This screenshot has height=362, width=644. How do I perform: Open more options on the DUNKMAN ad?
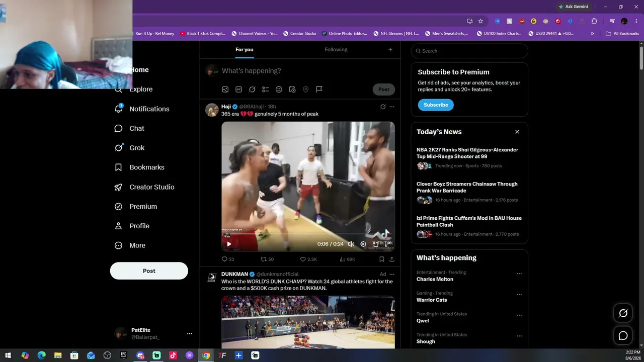[x=392, y=275]
